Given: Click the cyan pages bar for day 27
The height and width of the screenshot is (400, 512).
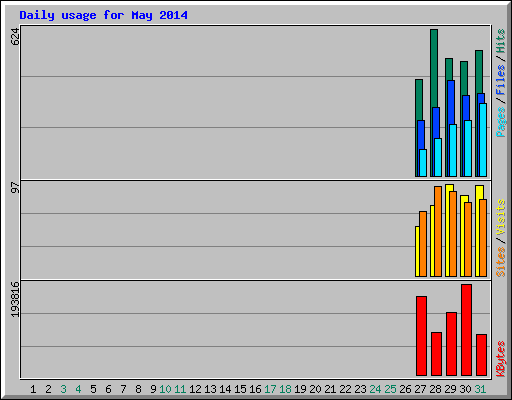Looking at the screenshot, I should click(x=423, y=163).
